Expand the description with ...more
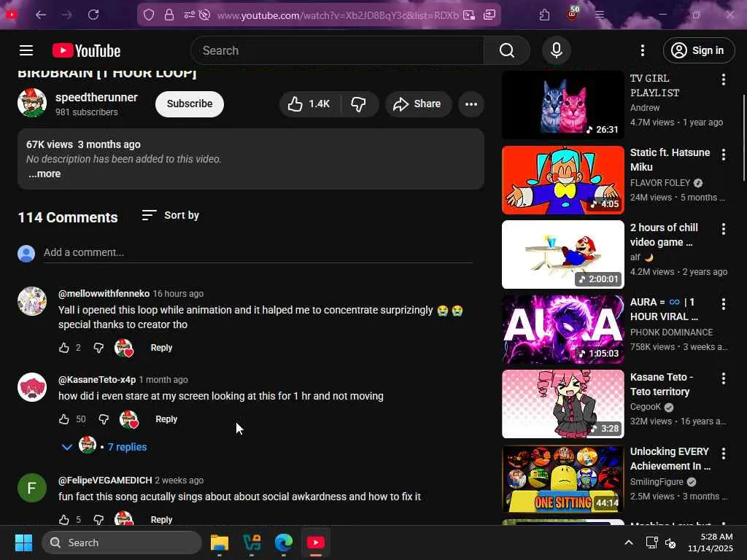 click(x=44, y=174)
